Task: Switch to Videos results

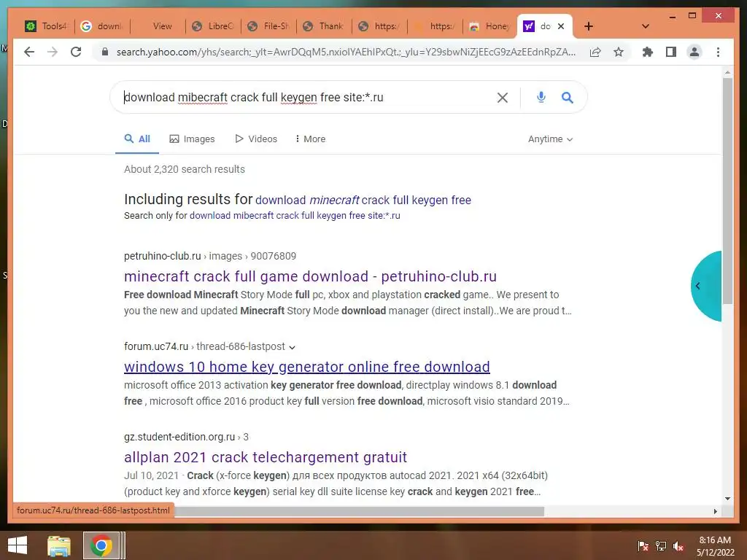Action: 256,139
